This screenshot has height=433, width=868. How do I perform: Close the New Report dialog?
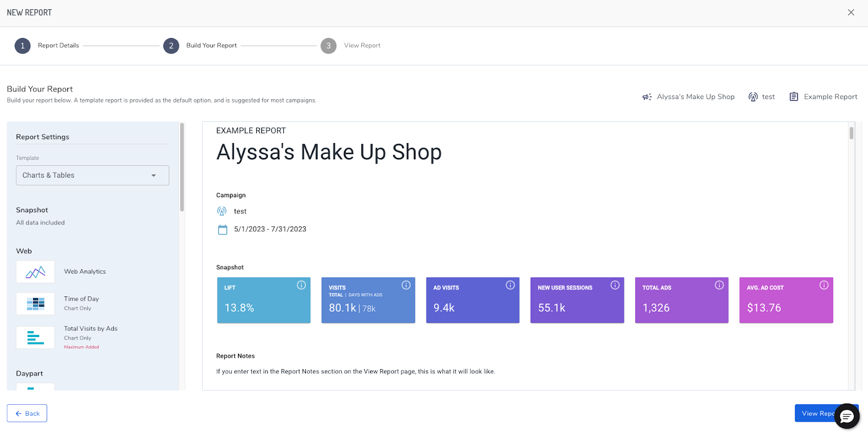point(851,12)
